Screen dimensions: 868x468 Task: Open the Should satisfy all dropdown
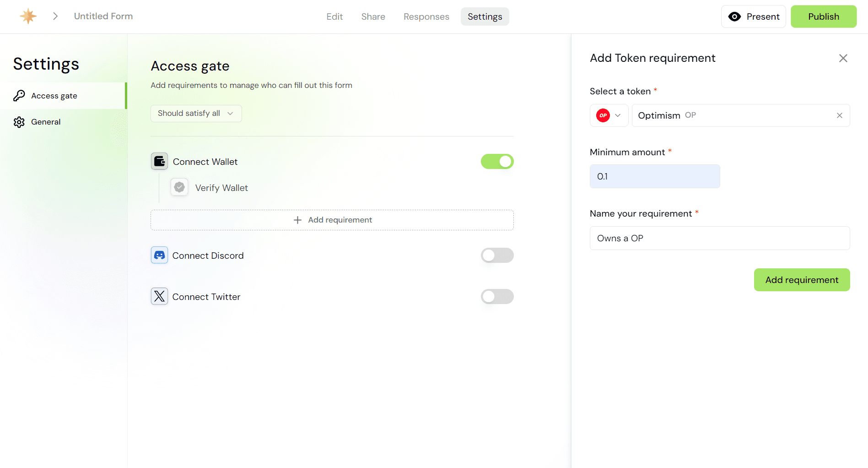[196, 114]
